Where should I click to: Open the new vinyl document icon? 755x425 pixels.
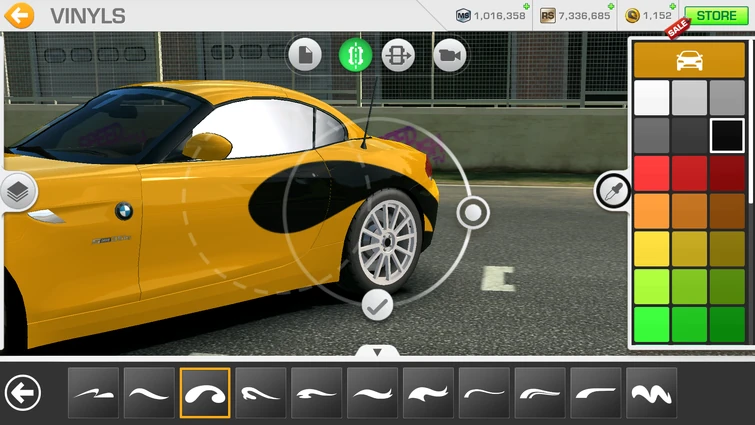click(305, 54)
